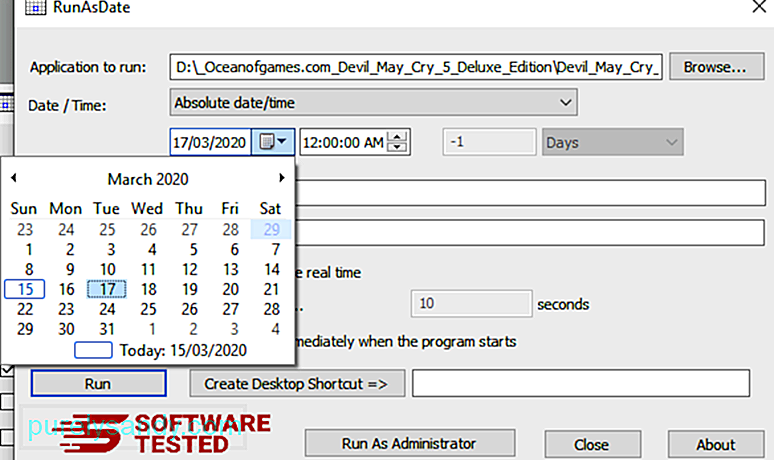
Task: Expand the Absolute date/time combo box
Action: tap(373, 103)
